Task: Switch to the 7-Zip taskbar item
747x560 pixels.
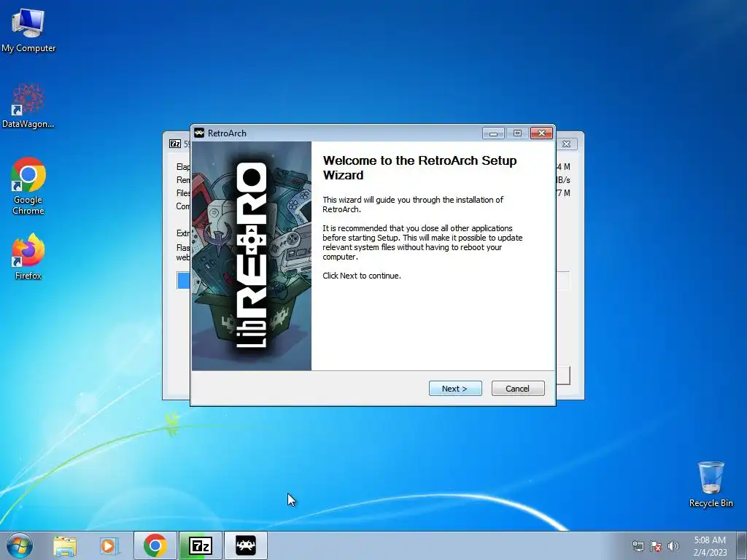Action: 201,545
